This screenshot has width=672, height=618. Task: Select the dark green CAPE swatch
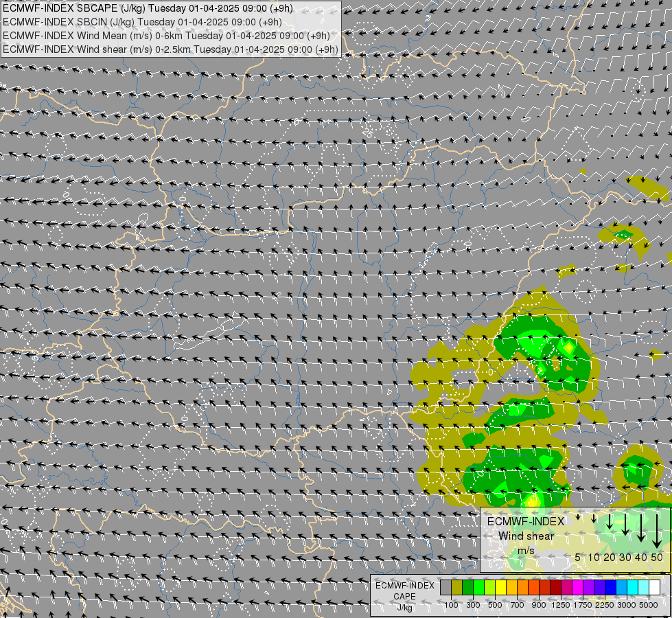pyautogui.click(x=468, y=587)
